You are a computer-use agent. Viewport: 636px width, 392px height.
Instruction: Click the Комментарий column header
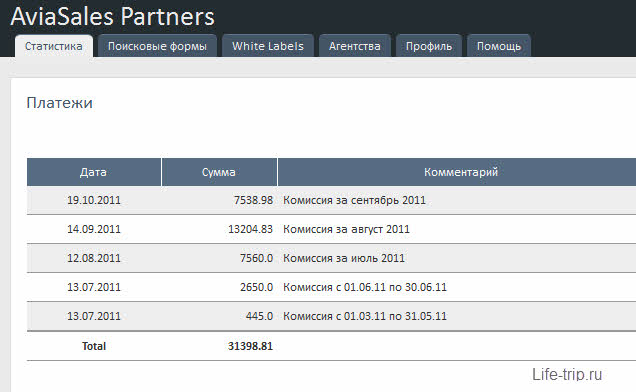461,172
